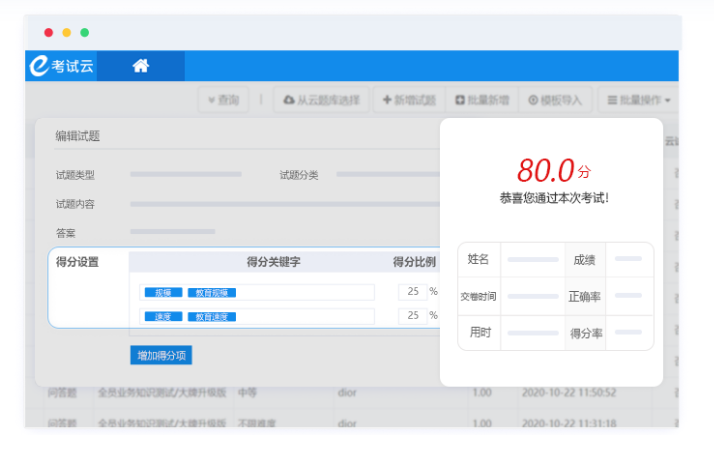Edit score percentage in the 速度 row
This screenshot has width=714, height=461.
[x=412, y=316]
